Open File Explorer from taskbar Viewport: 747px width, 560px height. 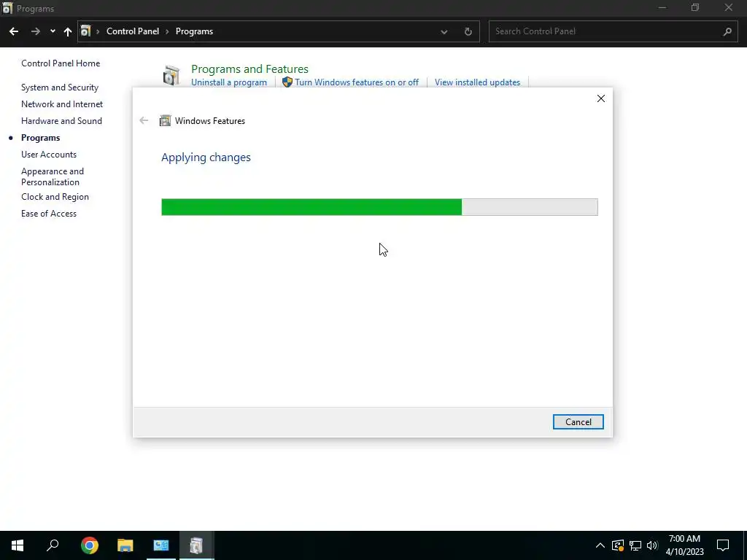[x=125, y=545]
